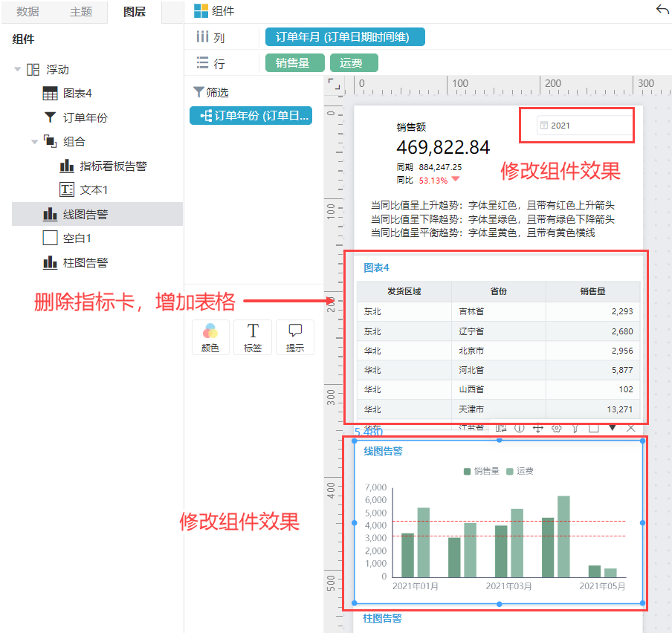
Task: Click the 山西省 table cell
Action: pyautogui.click(x=499, y=389)
